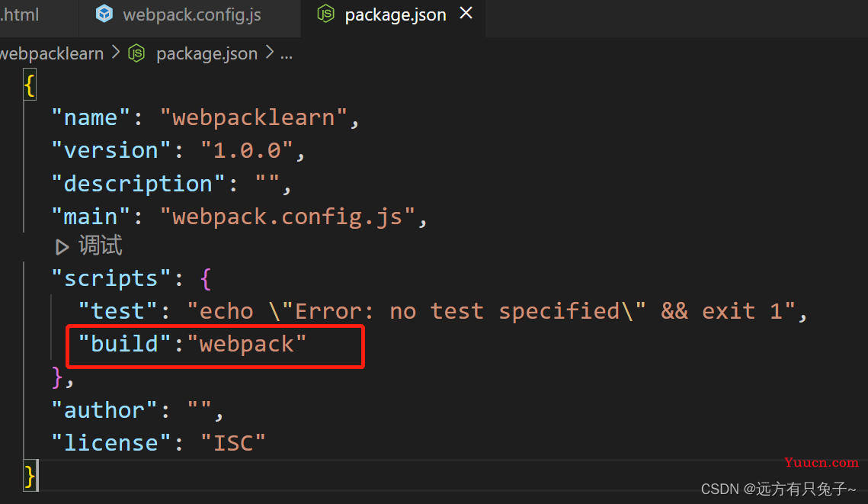868x504 pixels.
Task: Click the webpack cube icon on webpack.config.js tab
Action: pos(104,14)
